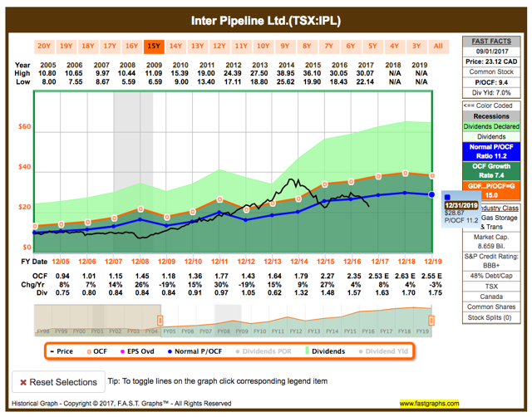The image size is (532, 417).
Task: Click the Inter Pipeline Ltd.(TSX:IPL) title
Action: [266, 21]
